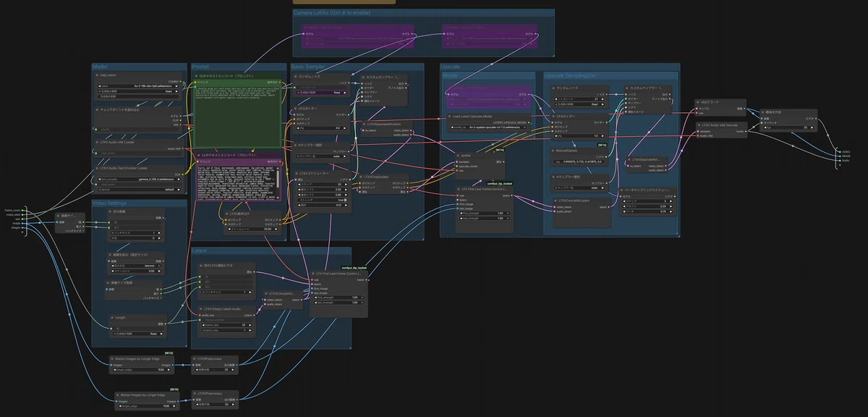Collapse the Load Latent Upscale Model dot
The image size is (868, 417).
click(x=450, y=116)
